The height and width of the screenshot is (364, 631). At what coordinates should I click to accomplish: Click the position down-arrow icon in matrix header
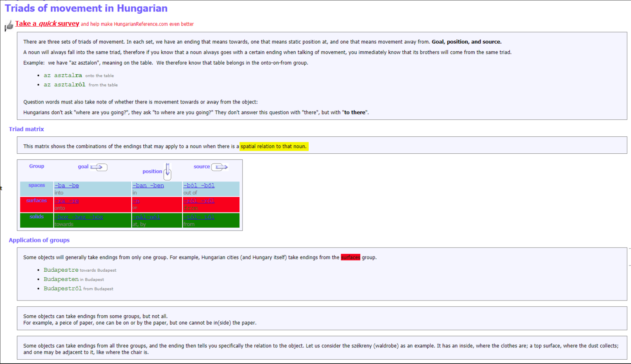tap(167, 171)
